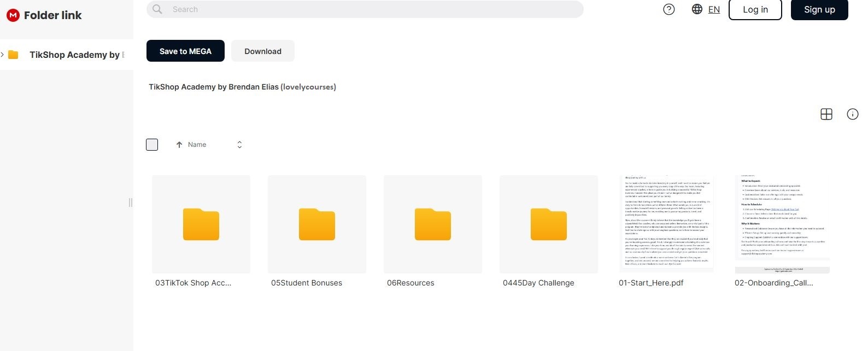Click the MEGA logo icon
The width and height of the screenshot is (868, 351).
[13, 15]
